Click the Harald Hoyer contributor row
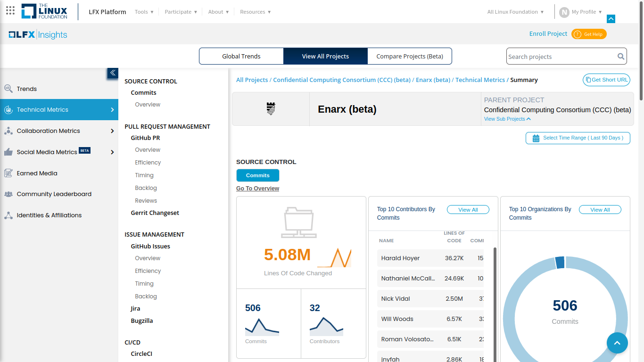 coord(430,258)
